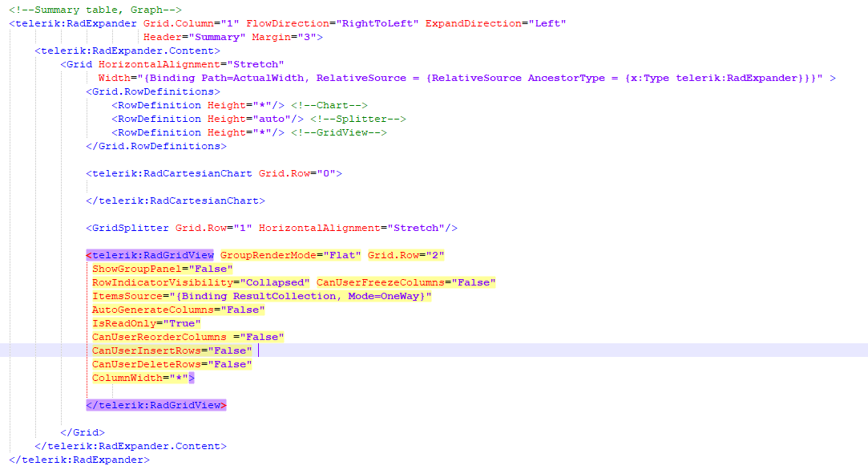Screen dimensions: 868x470
Task: Click the Width binding ActualWidth expression
Action: click(460, 78)
